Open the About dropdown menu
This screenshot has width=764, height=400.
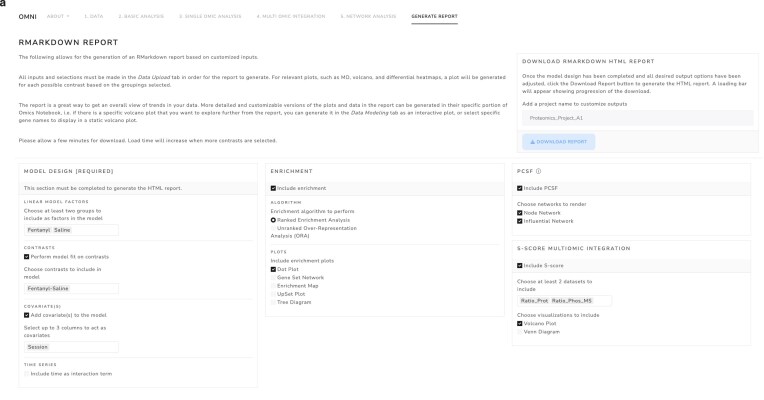click(58, 16)
